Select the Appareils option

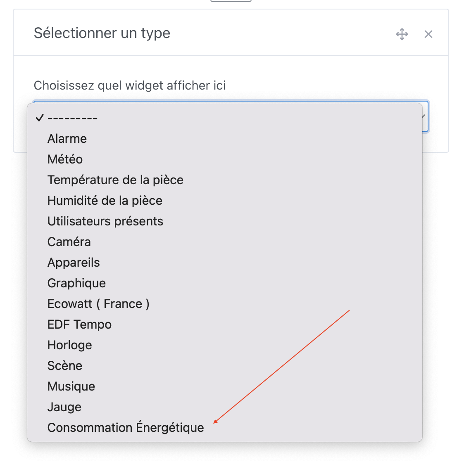point(74,262)
